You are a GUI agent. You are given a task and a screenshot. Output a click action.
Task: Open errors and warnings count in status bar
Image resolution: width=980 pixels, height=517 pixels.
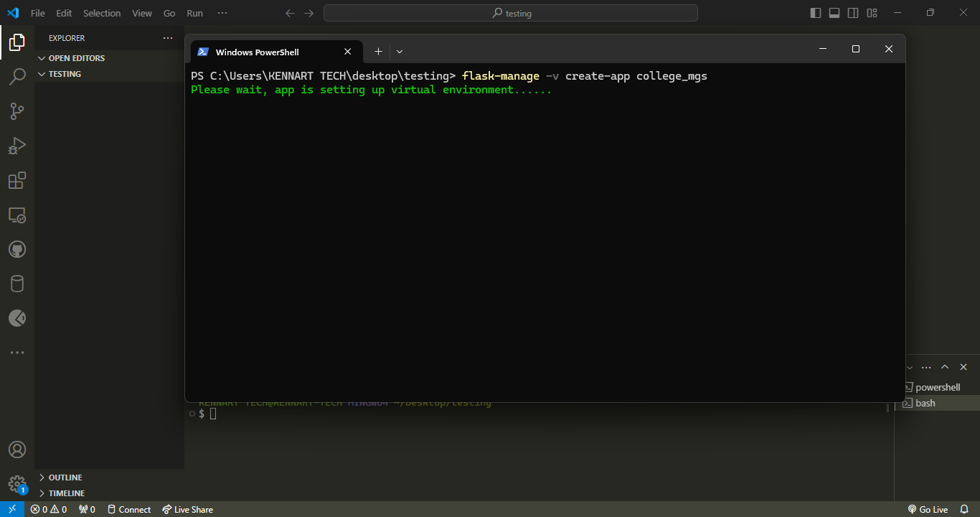(x=49, y=509)
